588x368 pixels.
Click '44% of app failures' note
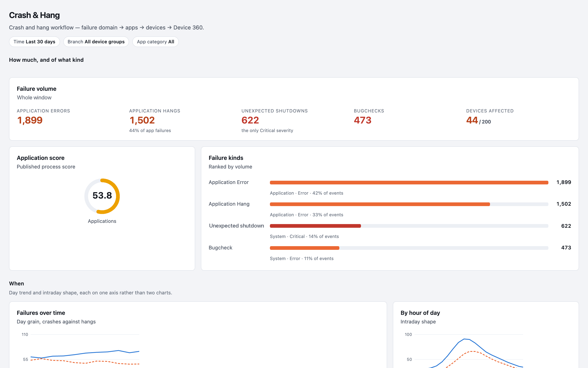coord(150,130)
